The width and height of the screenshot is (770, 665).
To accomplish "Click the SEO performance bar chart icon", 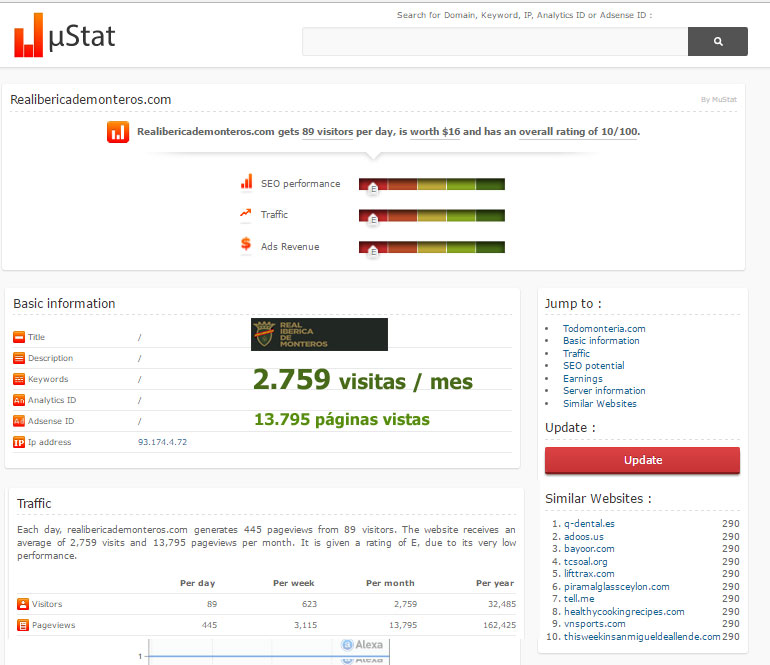I will [x=246, y=182].
